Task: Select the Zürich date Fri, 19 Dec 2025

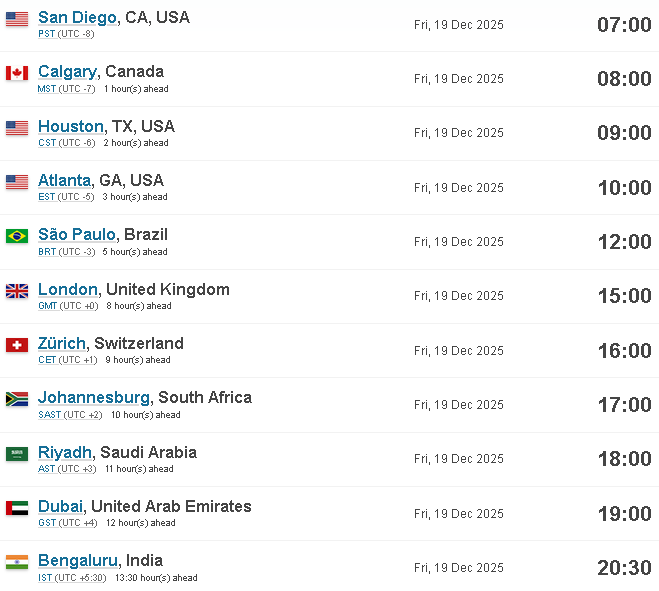Action: click(459, 351)
